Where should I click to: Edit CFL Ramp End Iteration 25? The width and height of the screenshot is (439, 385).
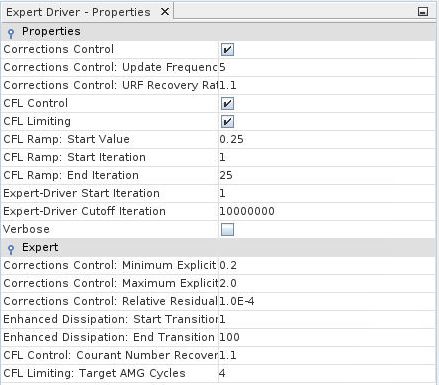(327, 176)
